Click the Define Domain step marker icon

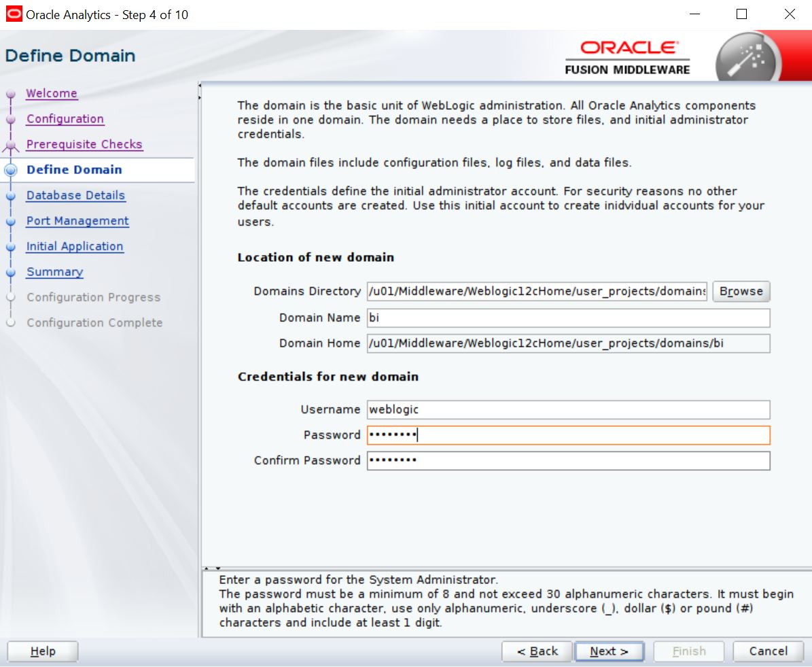tap(10, 170)
